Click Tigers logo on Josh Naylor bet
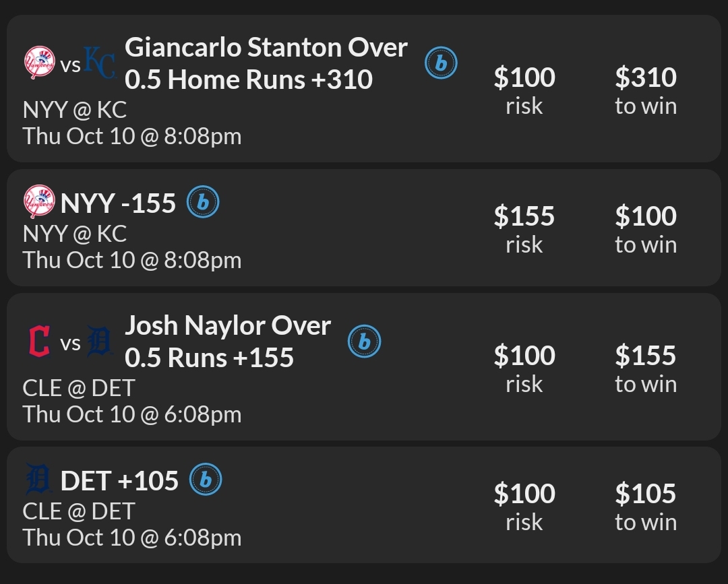 99,342
